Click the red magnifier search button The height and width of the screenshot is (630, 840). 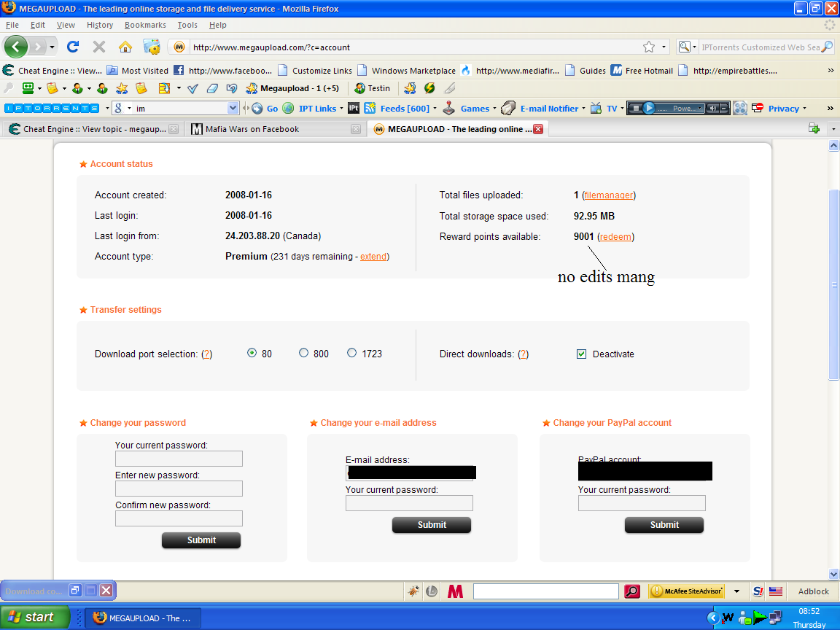click(632, 591)
